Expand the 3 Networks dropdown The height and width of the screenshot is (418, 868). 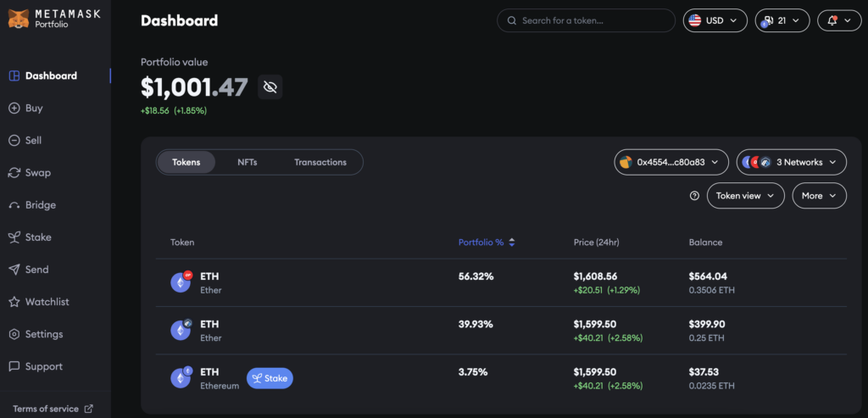(x=791, y=162)
